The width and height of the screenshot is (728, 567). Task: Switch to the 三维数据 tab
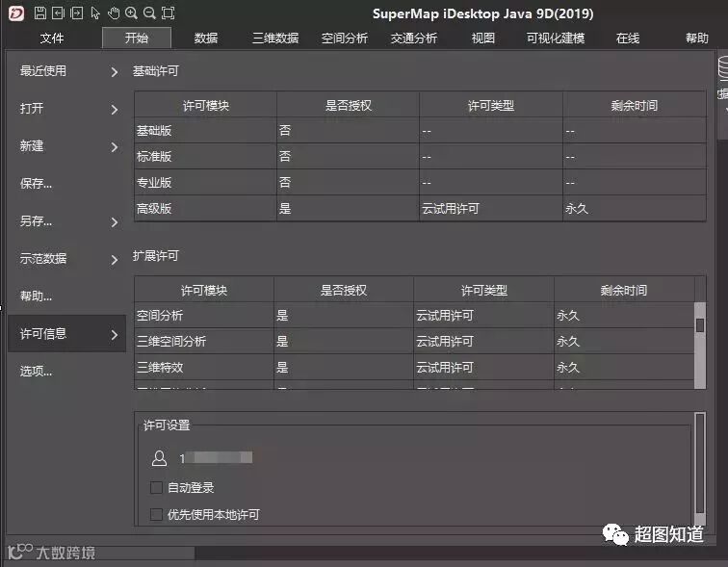275,39
